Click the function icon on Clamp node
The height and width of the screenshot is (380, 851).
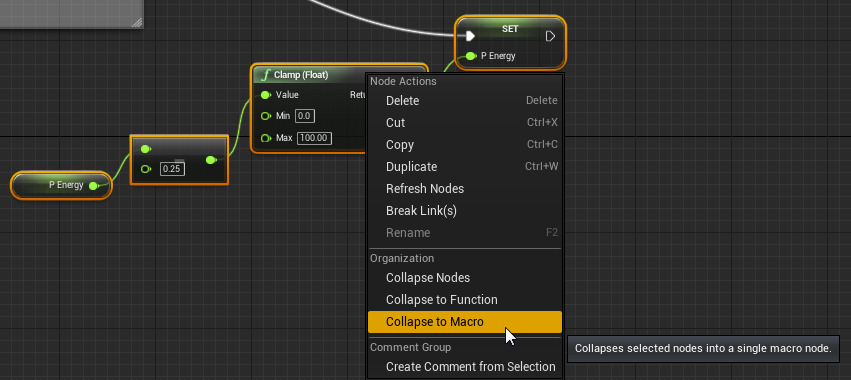point(265,75)
